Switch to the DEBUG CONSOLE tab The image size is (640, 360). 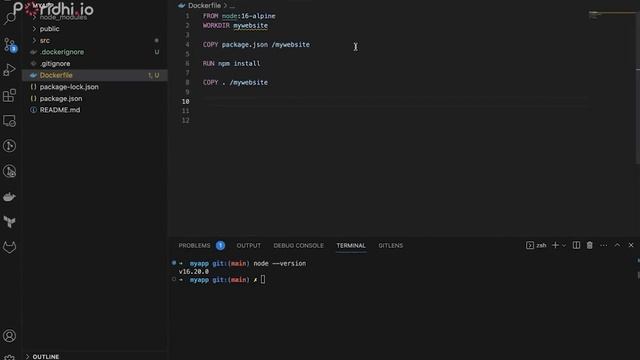[x=298, y=245]
